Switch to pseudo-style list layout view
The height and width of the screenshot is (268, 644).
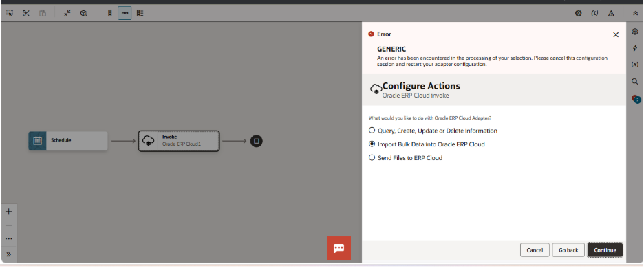click(140, 13)
